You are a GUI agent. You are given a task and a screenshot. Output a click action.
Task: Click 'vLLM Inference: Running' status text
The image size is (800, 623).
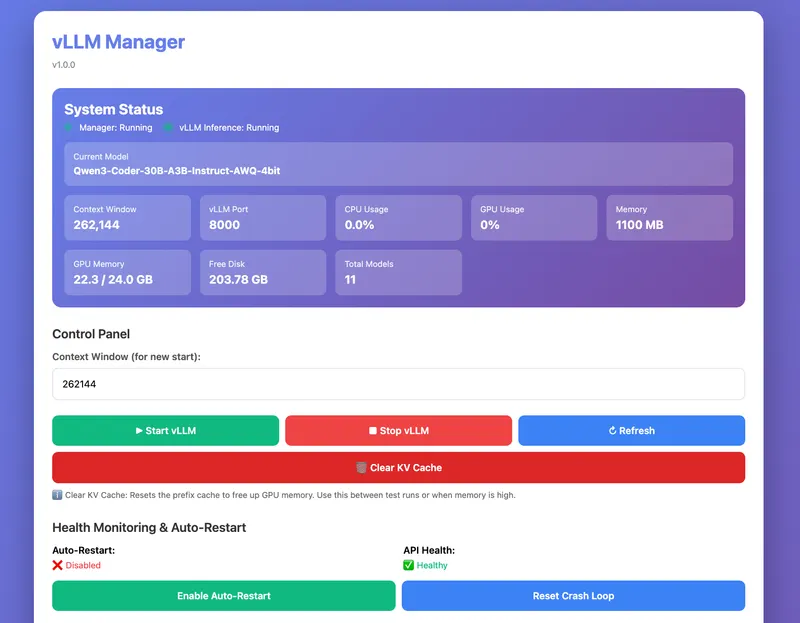(x=229, y=128)
